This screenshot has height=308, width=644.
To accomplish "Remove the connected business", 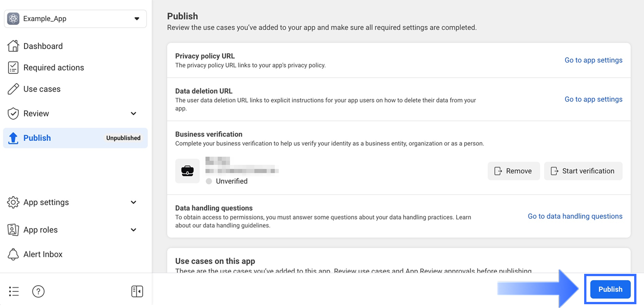I will [513, 171].
